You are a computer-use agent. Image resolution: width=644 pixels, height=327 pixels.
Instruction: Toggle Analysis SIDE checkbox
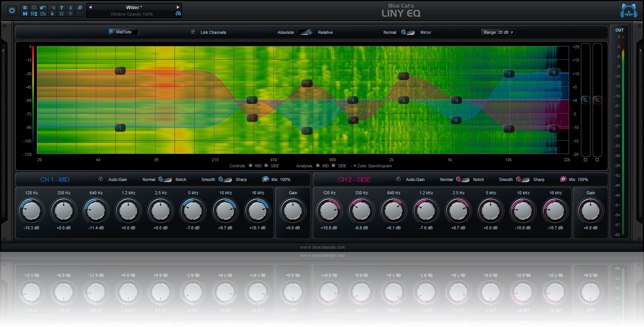click(x=333, y=165)
